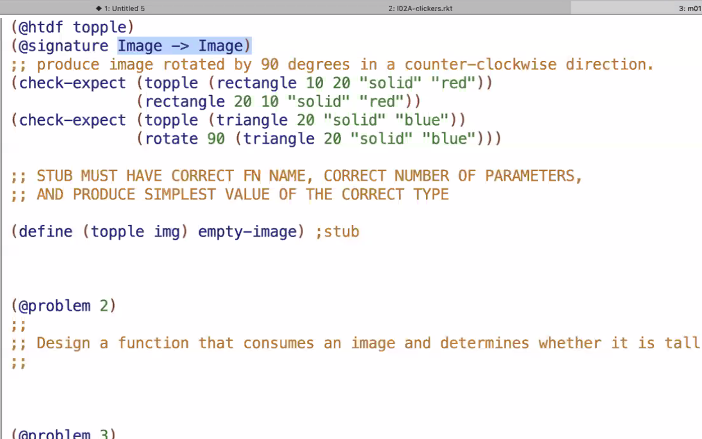The height and width of the screenshot is (439, 702).
Task: Place cursor on '@htdf topple' line
Action: point(73,26)
